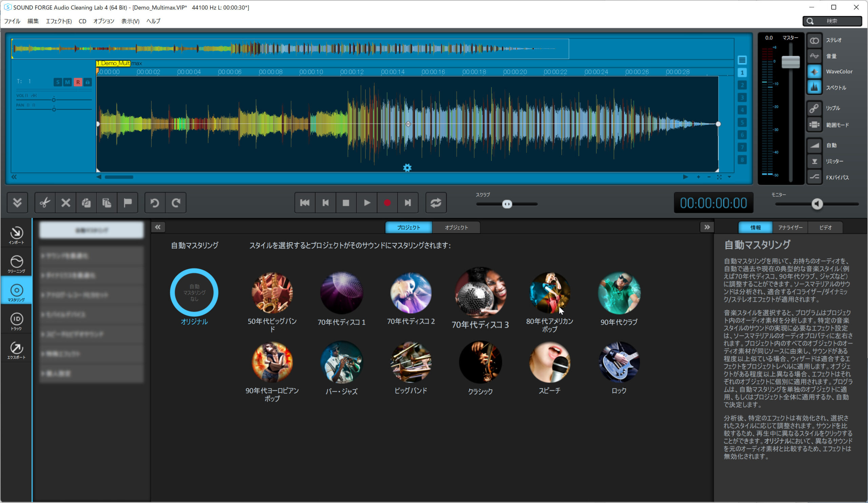
Task: Open the Export section in sidebar
Action: click(17, 350)
